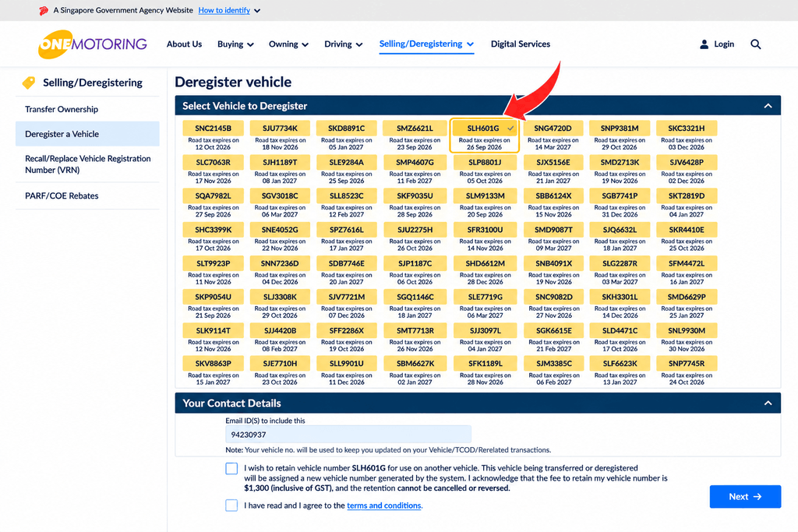The width and height of the screenshot is (798, 532).
Task: Click the Singapore lion crest icon
Action: pyautogui.click(x=44, y=10)
